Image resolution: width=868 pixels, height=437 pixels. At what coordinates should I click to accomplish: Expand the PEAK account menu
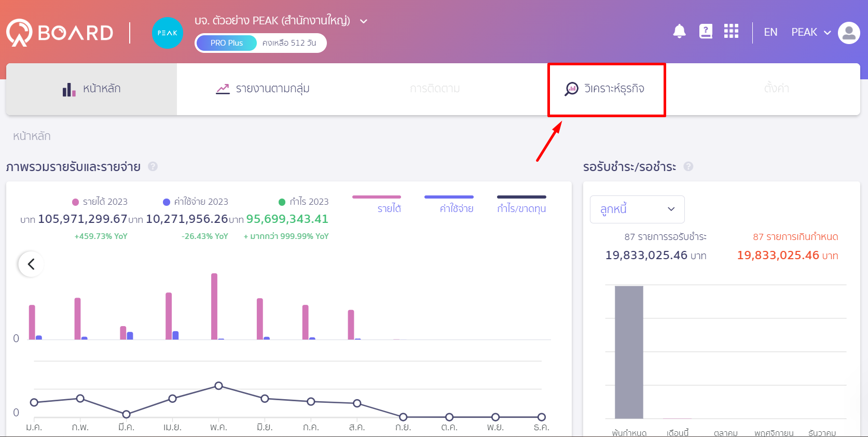(x=811, y=32)
